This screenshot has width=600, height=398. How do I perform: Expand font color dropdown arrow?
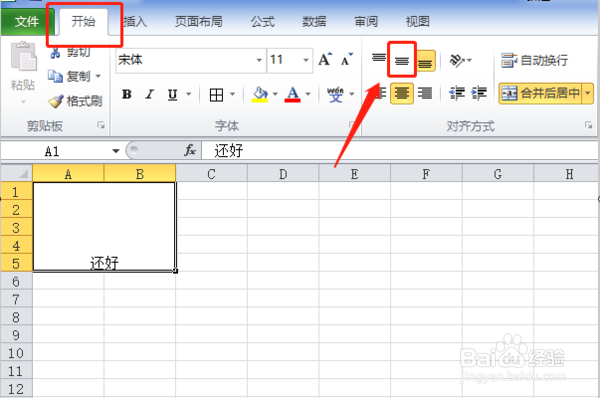308,94
